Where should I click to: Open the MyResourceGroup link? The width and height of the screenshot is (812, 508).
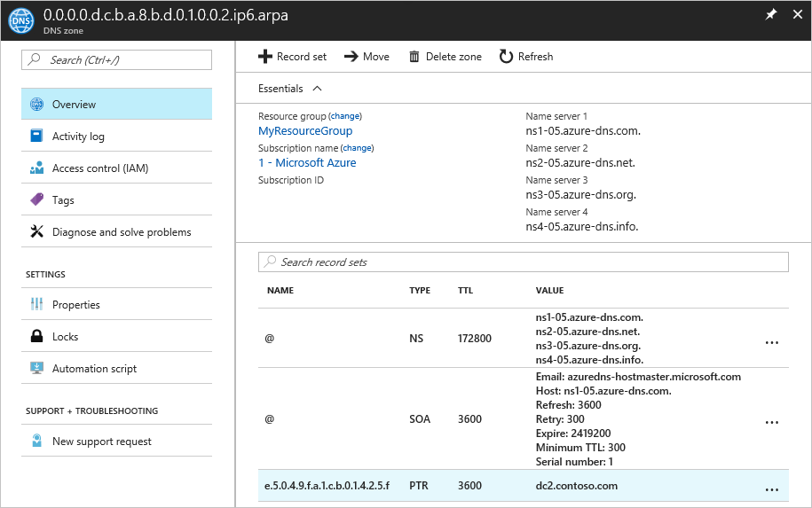click(x=305, y=131)
